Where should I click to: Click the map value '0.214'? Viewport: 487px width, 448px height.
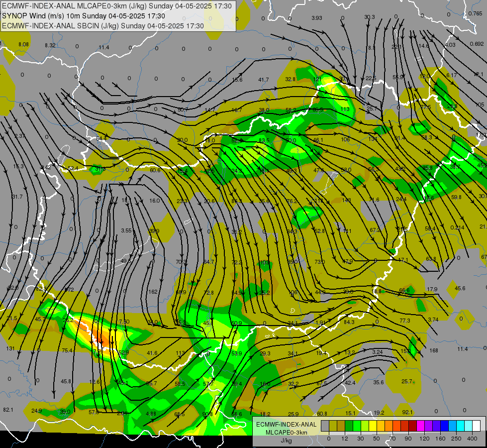click(x=458, y=227)
